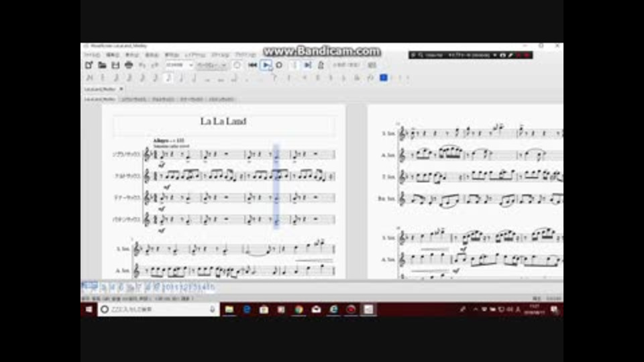The width and height of the screenshot is (644, 362).
Task: Toggle the blue voice 1 button
Action: coord(383,78)
